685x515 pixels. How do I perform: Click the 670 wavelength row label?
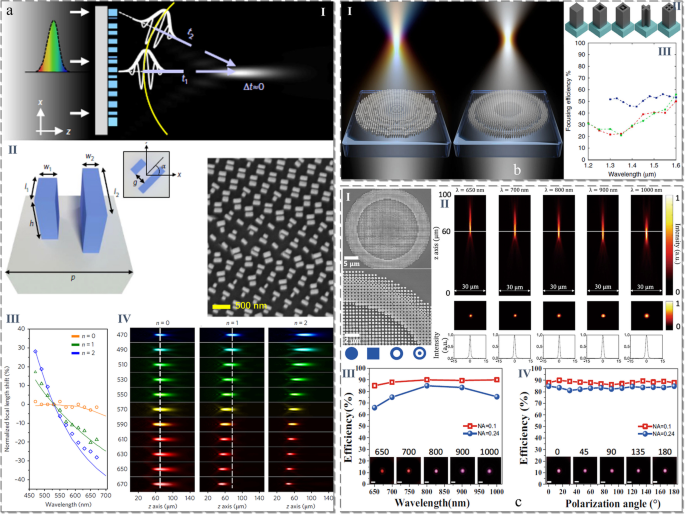click(122, 484)
